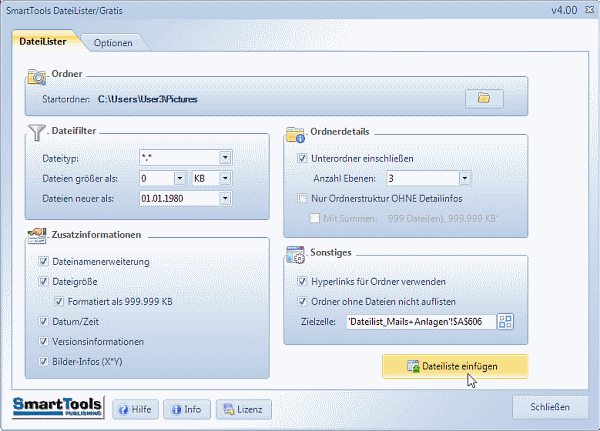The image size is (600, 431).
Task: Open the KB size unit dropdown
Action: pos(225,178)
